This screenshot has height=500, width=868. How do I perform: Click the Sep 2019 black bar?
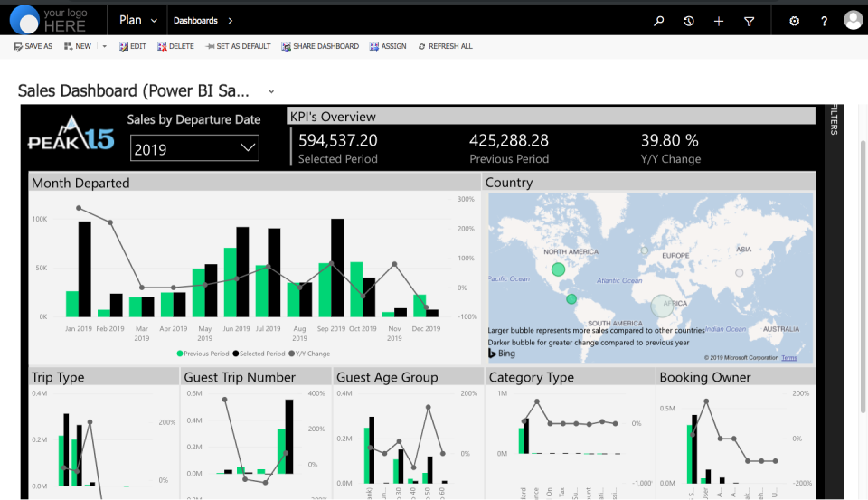click(x=337, y=268)
